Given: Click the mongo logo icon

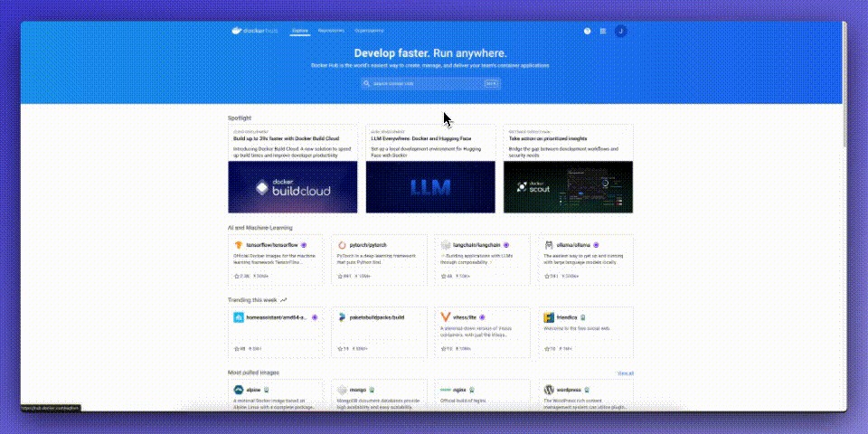Looking at the screenshot, I should tap(342, 390).
